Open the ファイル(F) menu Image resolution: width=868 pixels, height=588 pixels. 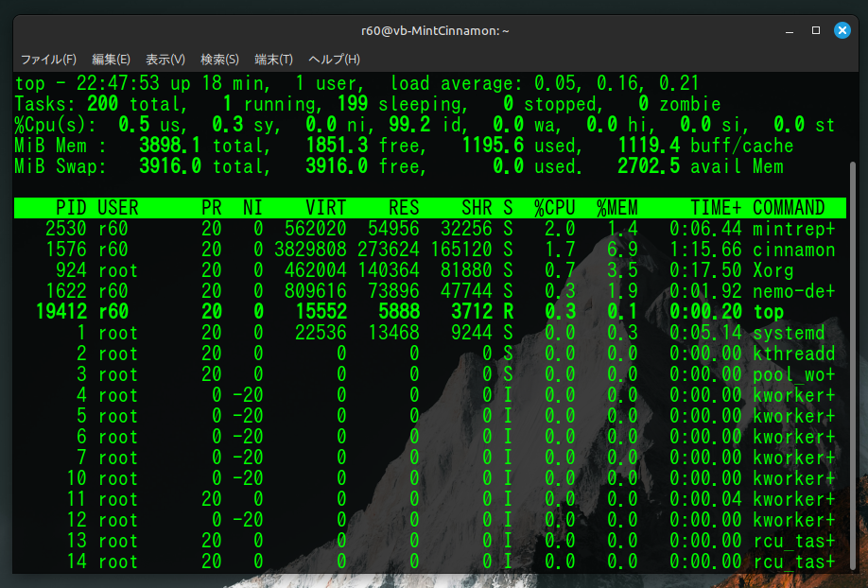48,60
